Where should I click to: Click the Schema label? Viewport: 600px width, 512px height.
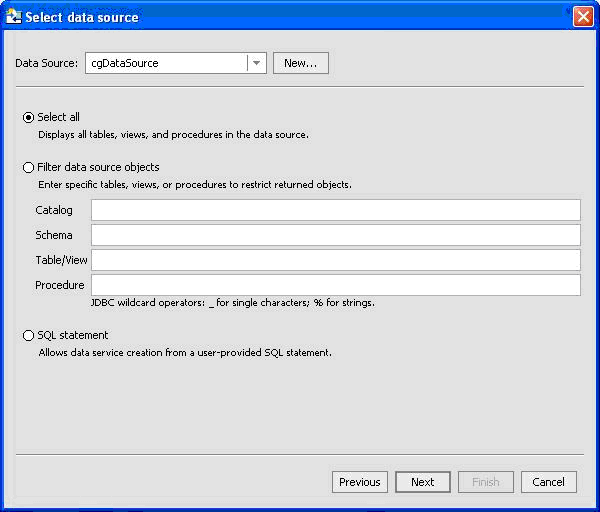(x=54, y=235)
